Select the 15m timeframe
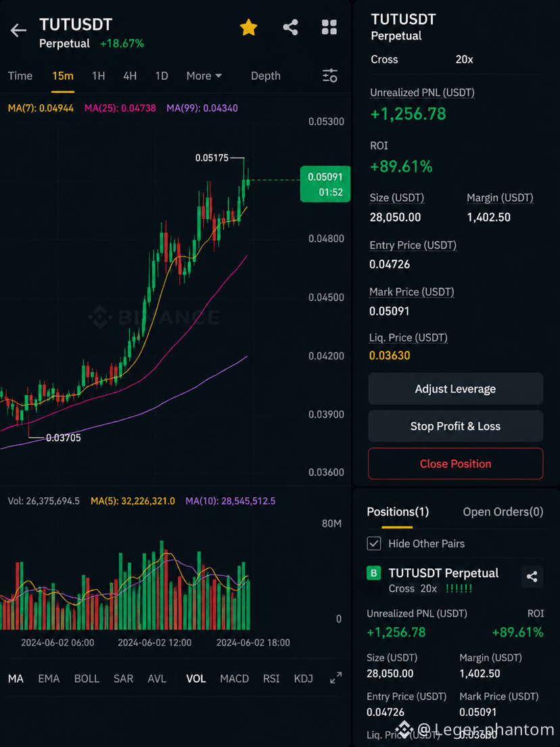This screenshot has width=560, height=747. (63, 76)
